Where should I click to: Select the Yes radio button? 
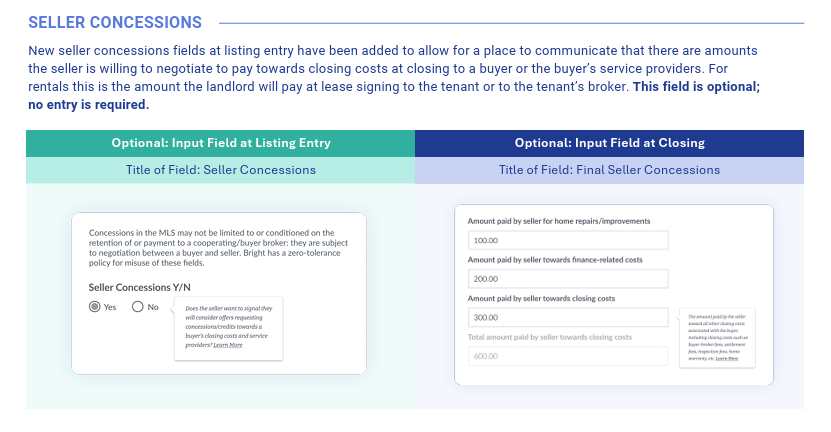coord(95,307)
